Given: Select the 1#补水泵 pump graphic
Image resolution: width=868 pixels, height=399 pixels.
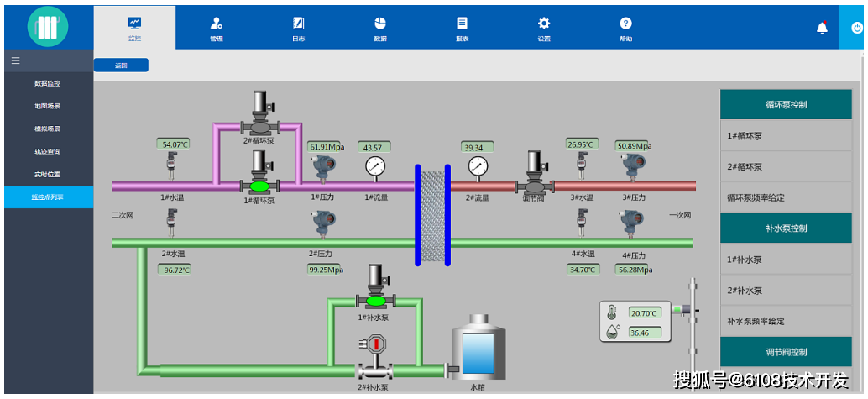Looking at the screenshot, I should [x=376, y=287].
